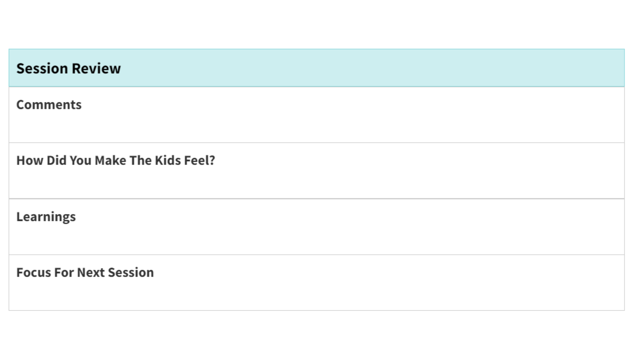The width and height of the screenshot is (644, 362).
Task: Select the Comments label
Action: pyautogui.click(x=49, y=105)
